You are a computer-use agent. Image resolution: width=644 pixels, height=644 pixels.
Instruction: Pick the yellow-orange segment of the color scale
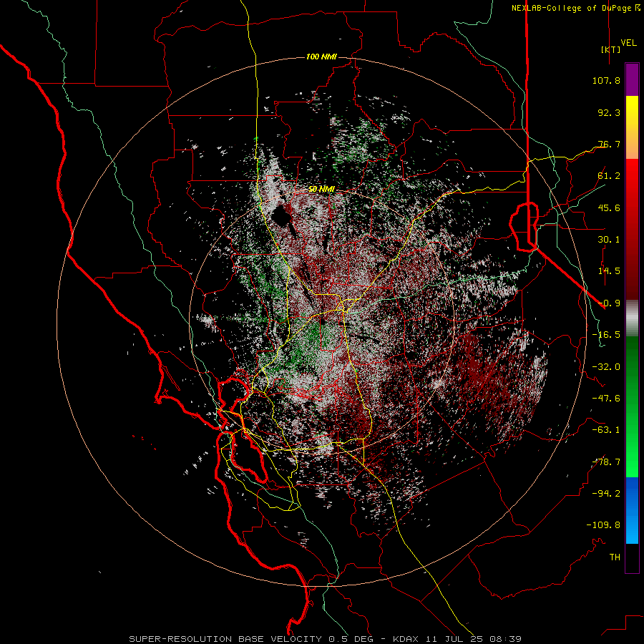click(x=632, y=127)
